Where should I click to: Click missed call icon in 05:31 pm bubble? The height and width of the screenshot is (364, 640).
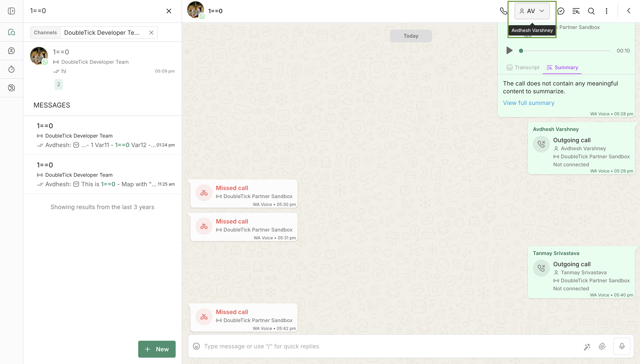pos(204,226)
